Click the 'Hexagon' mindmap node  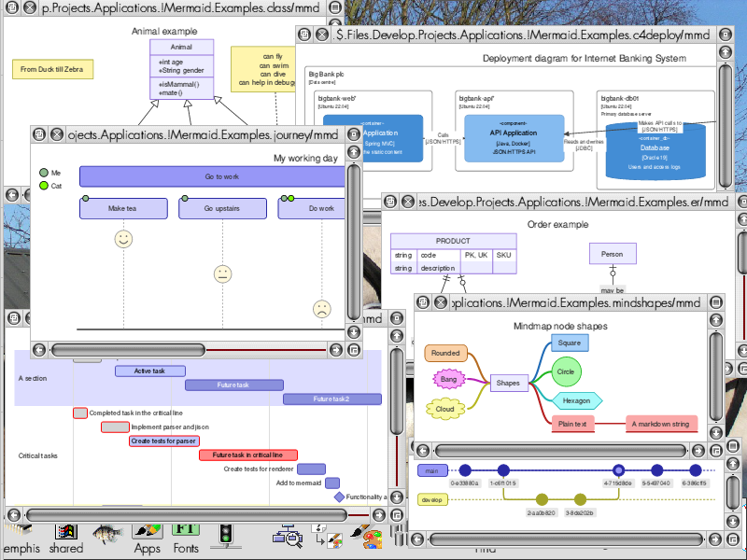[x=577, y=400]
